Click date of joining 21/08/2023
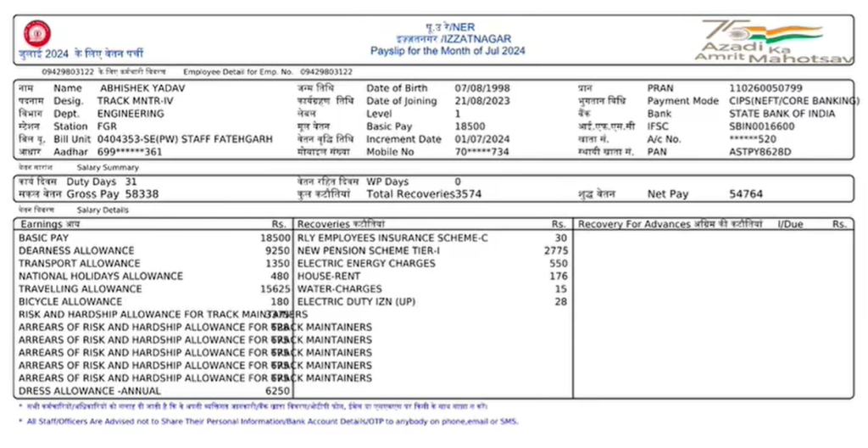This screenshot has height=448, width=868. 482,101
